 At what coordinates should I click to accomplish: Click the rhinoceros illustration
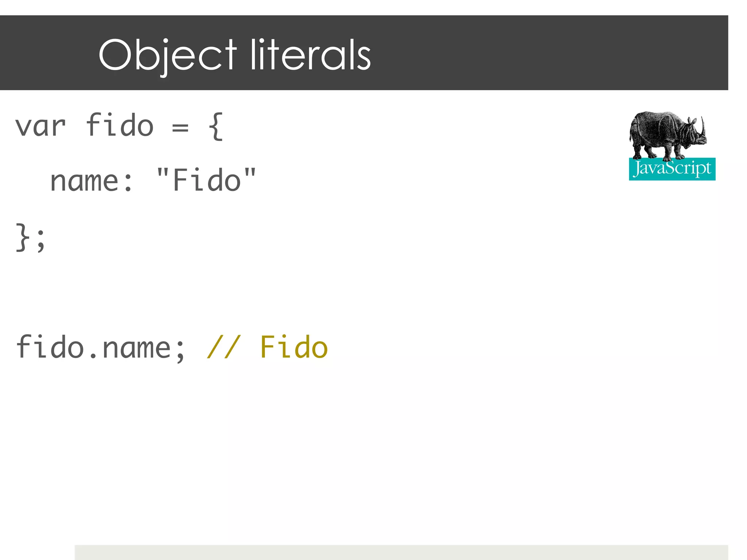point(668,136)
